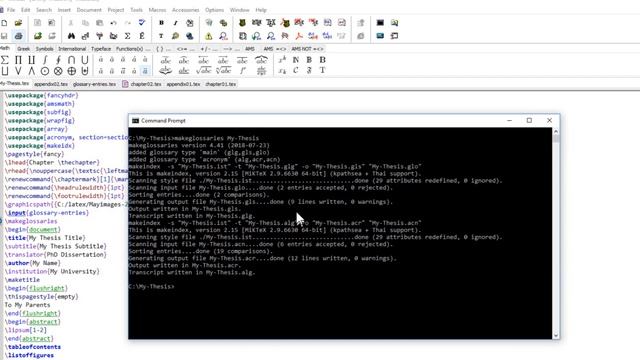Apply Italic with the I icon
The width and height of the screenshot is (640, 360).
tap(176, 23)
